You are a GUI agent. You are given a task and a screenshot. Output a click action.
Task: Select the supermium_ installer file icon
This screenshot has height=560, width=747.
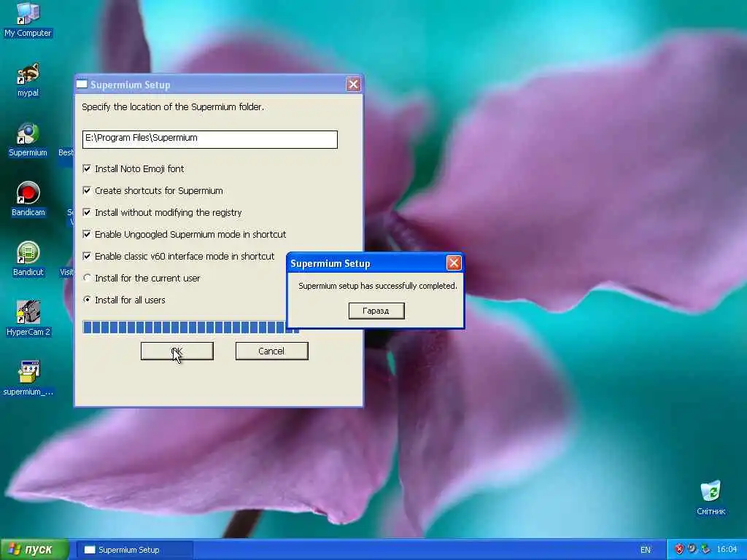(28, 379)
